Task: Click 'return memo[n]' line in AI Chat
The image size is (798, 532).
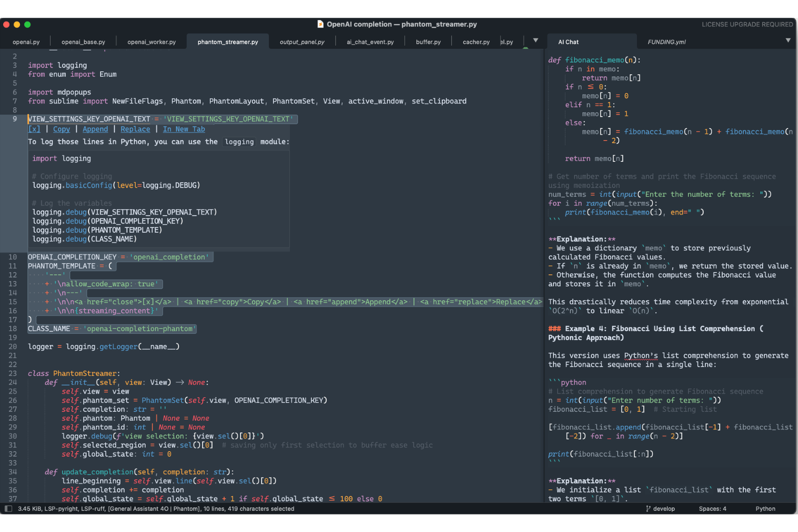Action: click(594, 158)
